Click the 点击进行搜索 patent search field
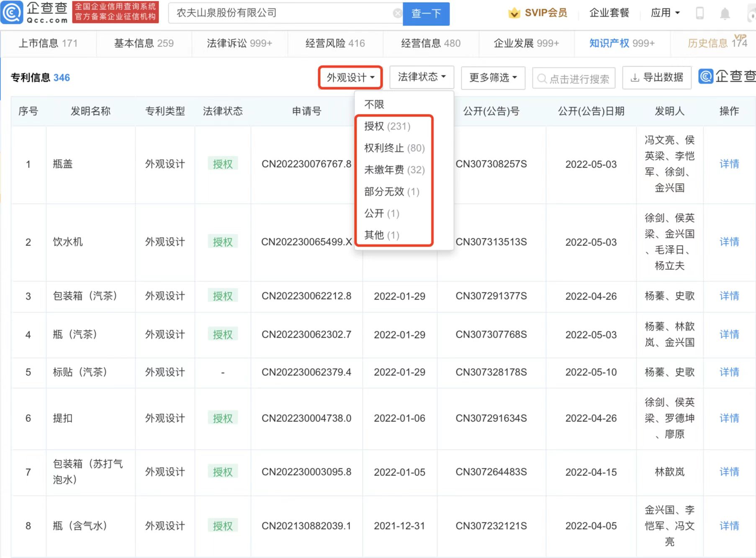 point(573,78)
